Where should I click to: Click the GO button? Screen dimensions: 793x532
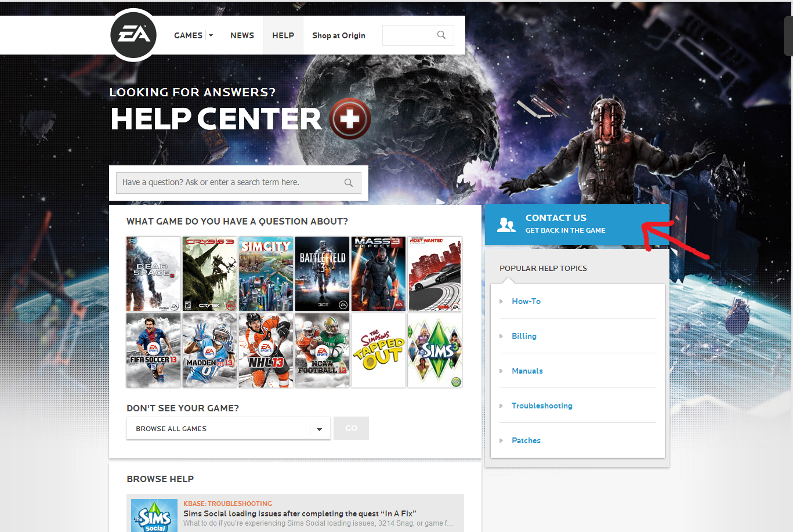tap(351, 428)
